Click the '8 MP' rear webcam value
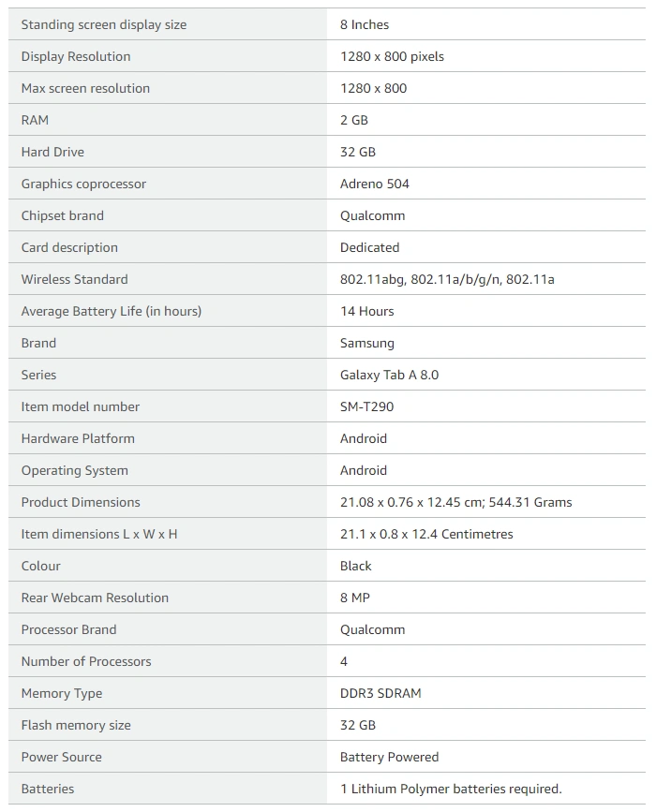Screen dimensions: 656x812 pos(355,598)
